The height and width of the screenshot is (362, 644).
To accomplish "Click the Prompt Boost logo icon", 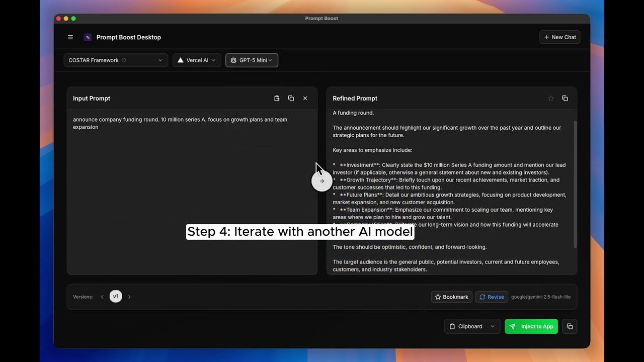I will click(88, 37).
